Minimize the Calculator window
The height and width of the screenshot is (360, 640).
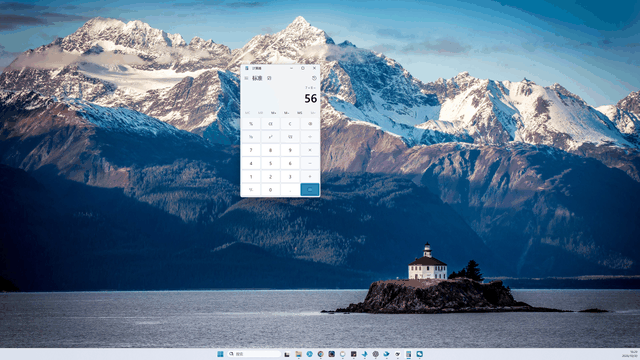[x=291, y=68]
